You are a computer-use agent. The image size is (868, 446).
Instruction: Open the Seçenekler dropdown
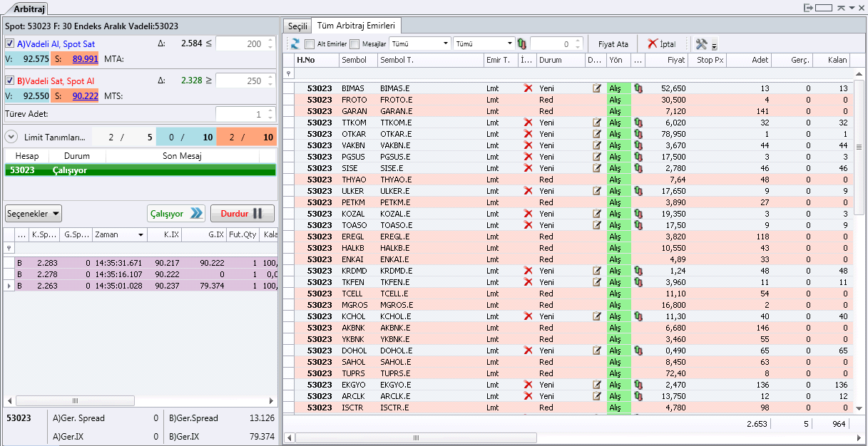point(33,213)
